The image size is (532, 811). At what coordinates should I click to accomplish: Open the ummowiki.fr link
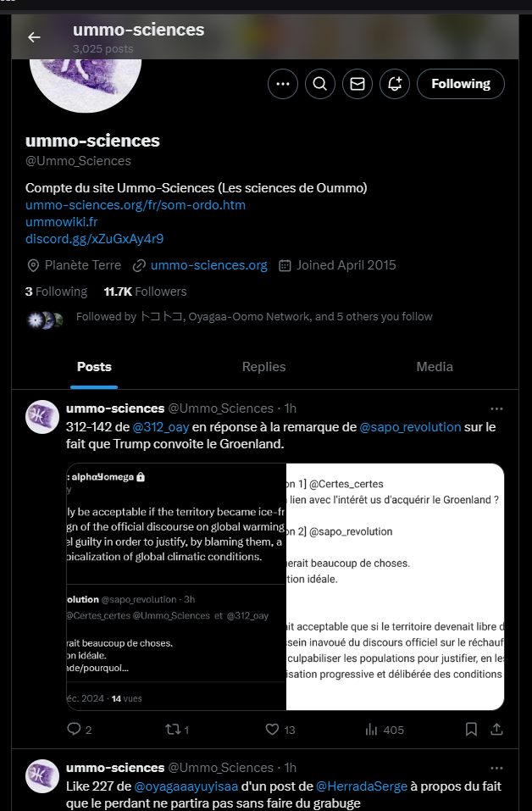coord(62,222)
